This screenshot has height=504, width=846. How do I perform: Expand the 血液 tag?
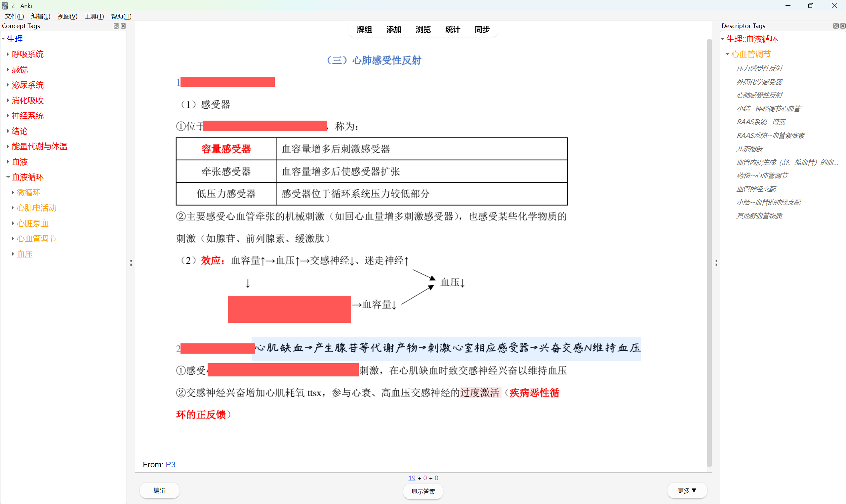coord(8,162)
